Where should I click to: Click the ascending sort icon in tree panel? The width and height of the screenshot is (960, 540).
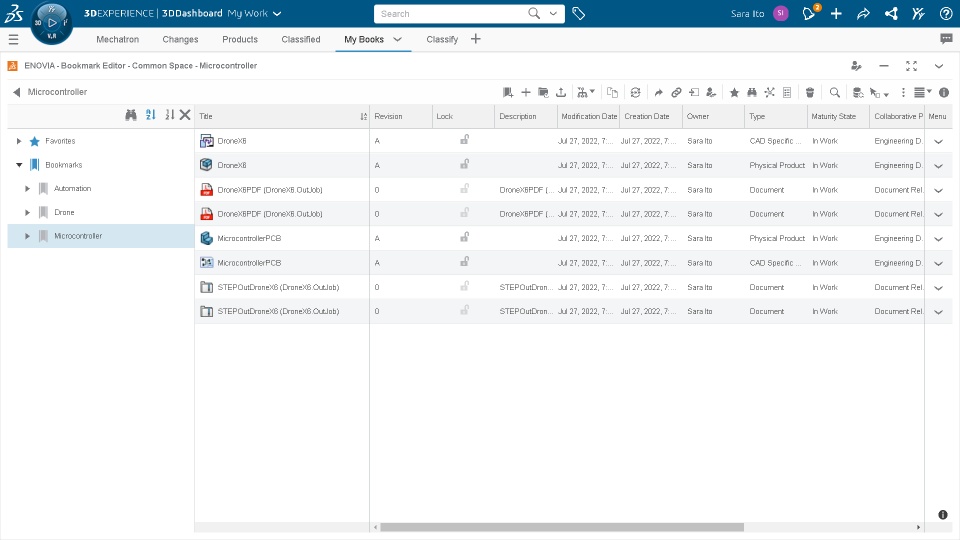pyautogui.click(x=151, y=114)
